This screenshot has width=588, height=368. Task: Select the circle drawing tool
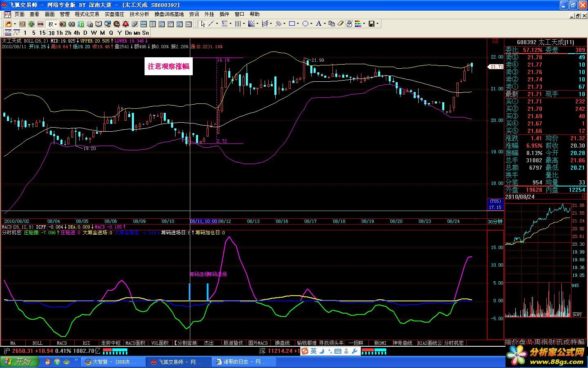coord(305,24)
